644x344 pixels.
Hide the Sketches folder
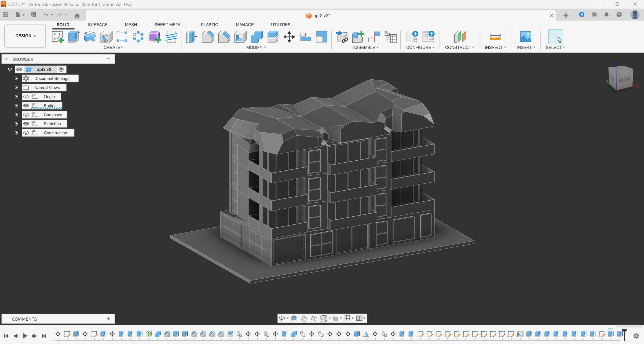click(26, 124)
